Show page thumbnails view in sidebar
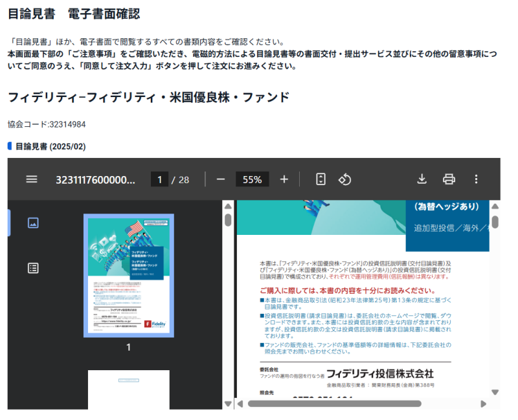518x420 pixels. pyautogui.click(x=33, y=223)
